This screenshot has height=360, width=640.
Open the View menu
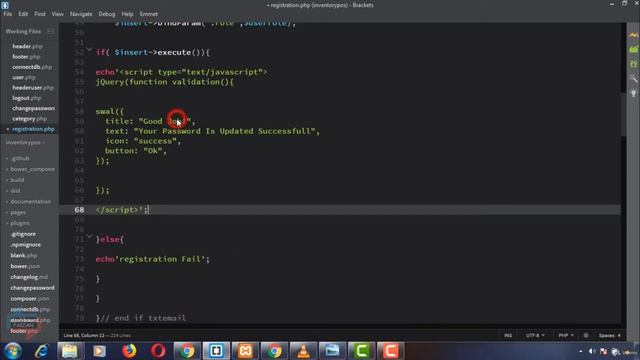tap(58, 14)
